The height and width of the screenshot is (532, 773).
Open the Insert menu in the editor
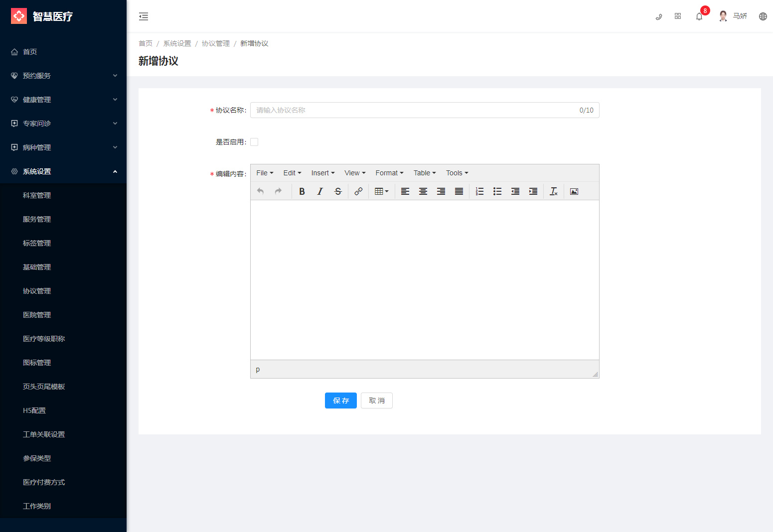click(x=323, y=173)
